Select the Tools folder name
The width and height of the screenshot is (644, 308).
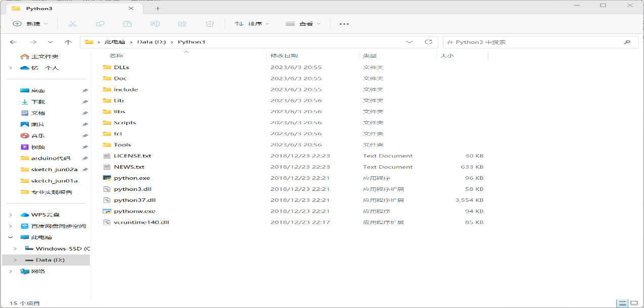click(122, 145)
